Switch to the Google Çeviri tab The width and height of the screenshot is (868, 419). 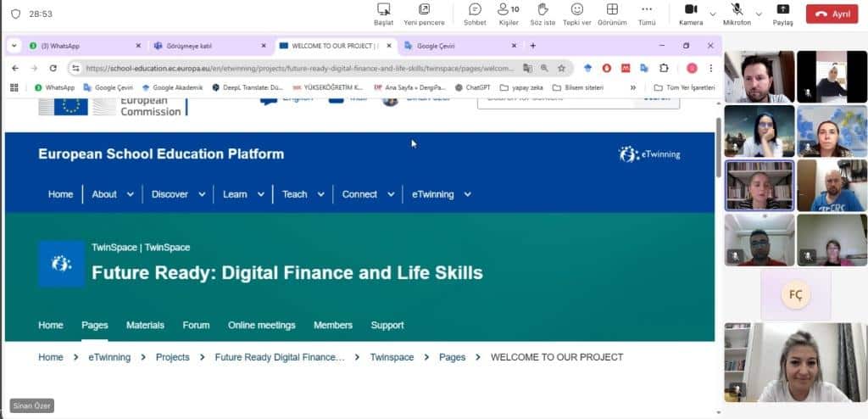[458, 46]
